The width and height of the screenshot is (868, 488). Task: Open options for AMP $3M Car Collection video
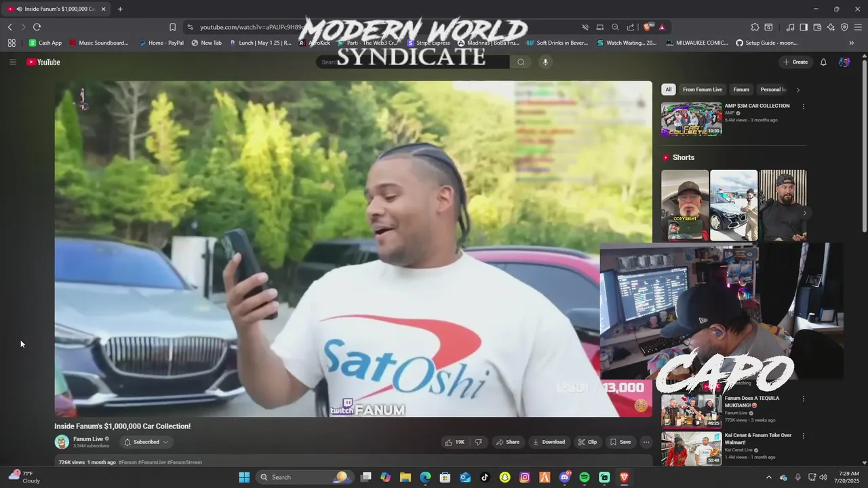(x=804, y=106)
